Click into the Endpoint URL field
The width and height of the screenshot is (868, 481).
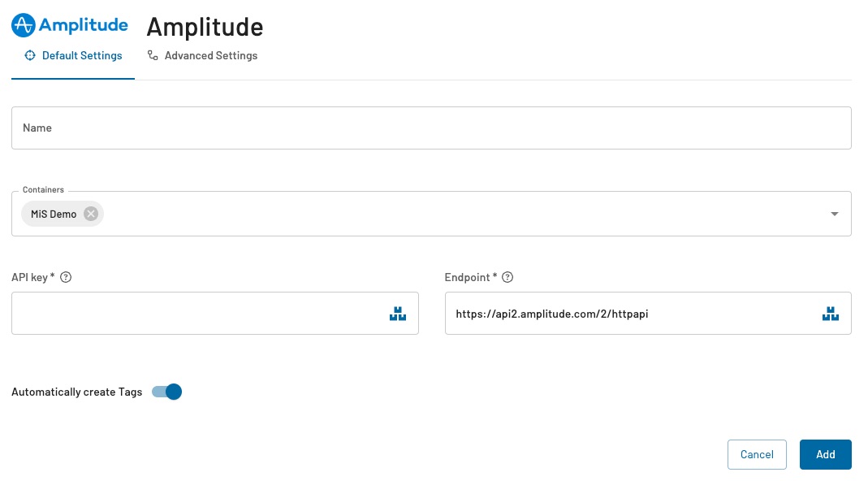tap(648, 313)
